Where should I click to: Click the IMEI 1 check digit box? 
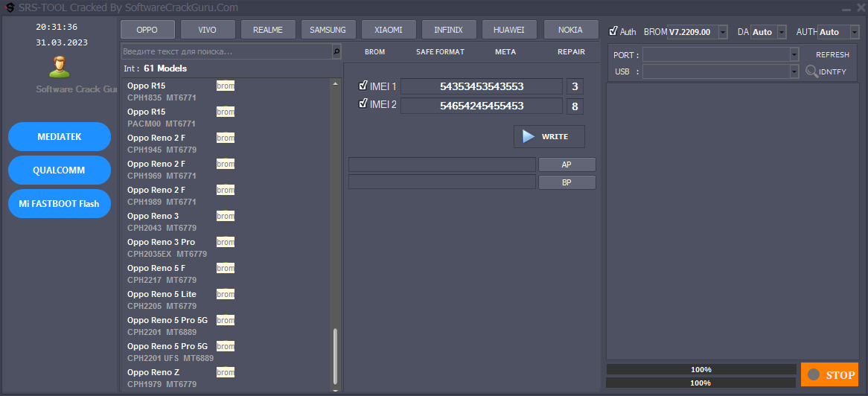575,86
